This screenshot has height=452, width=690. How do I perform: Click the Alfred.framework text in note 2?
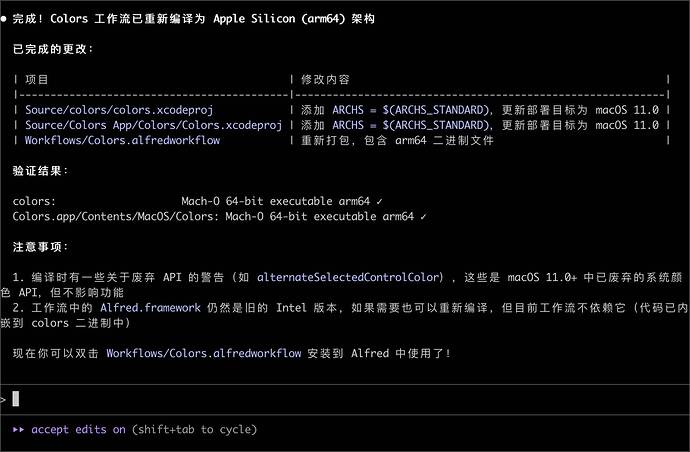pos(150,308)
